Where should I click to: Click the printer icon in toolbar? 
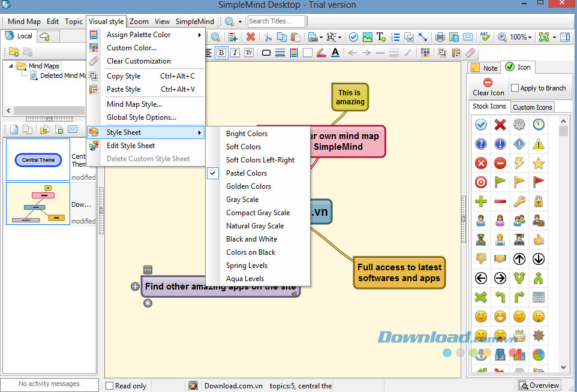click(x=440, y=37)
